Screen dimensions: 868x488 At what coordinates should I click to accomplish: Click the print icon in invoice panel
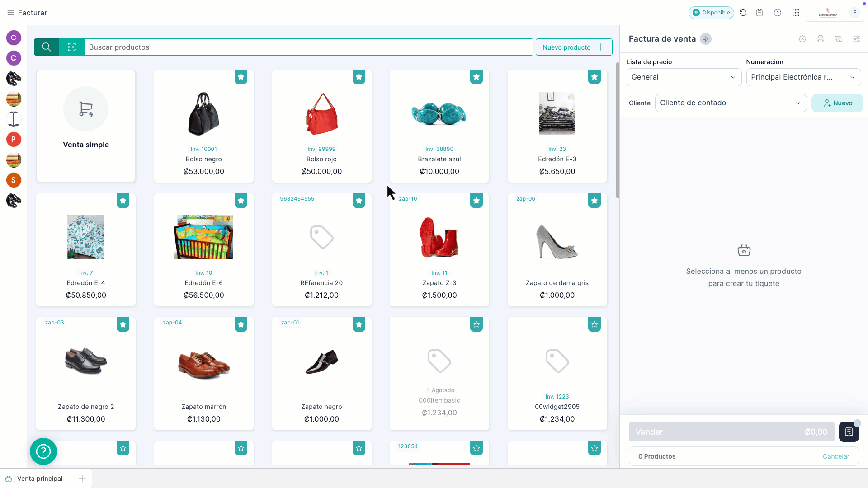coord(820,39)
